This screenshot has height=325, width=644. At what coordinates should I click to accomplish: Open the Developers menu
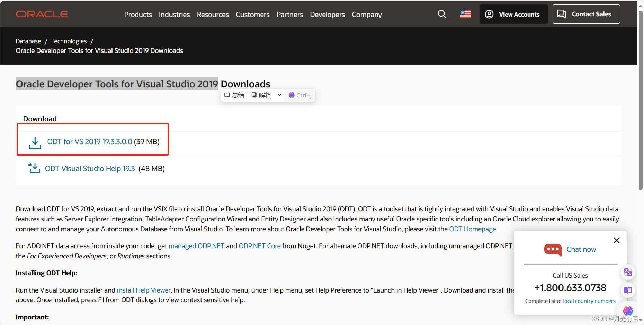tap(327, 15)
